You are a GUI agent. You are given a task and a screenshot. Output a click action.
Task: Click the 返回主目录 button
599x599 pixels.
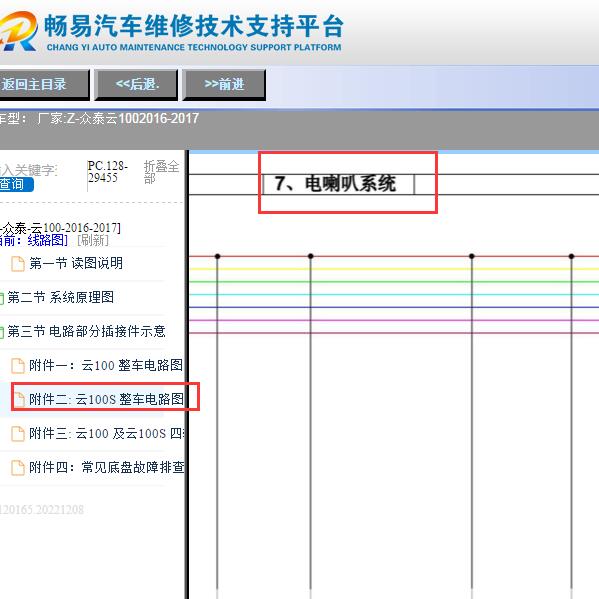pos(44,84)
